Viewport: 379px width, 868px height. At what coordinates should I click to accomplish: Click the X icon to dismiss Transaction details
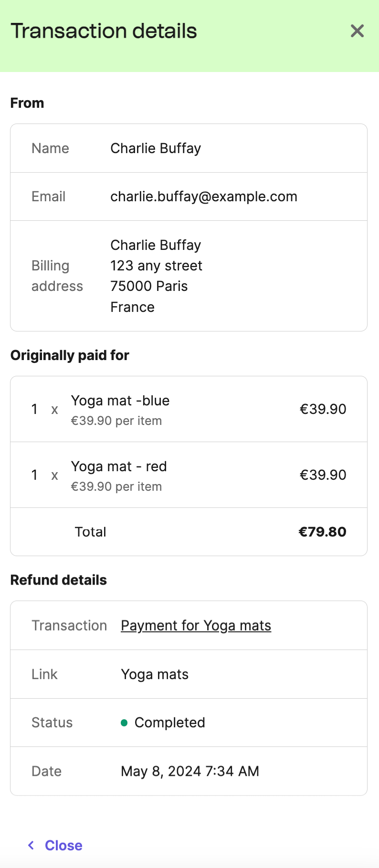(x=357, y=31)
